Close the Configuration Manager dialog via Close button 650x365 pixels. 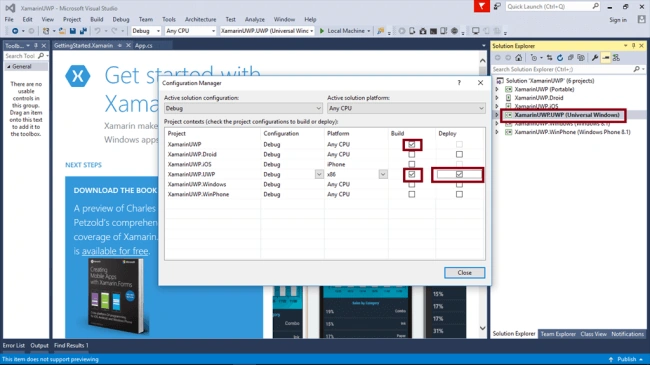464,273
